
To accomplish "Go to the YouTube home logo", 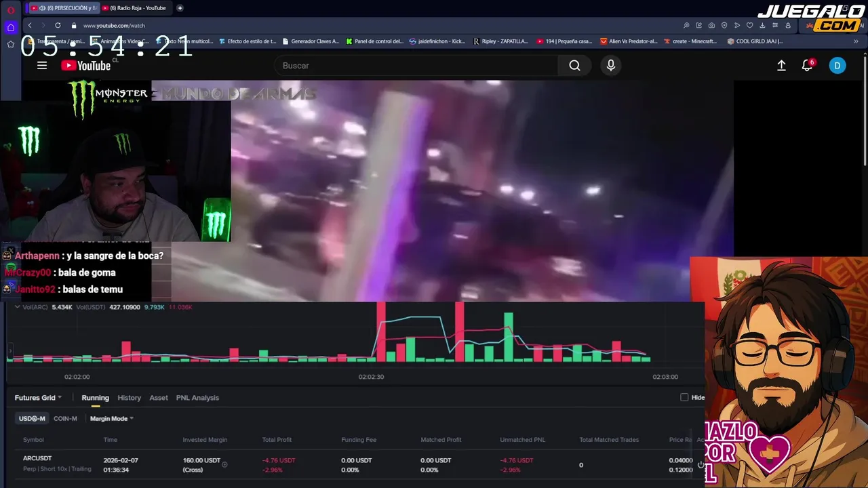I will tap(85, 65).
